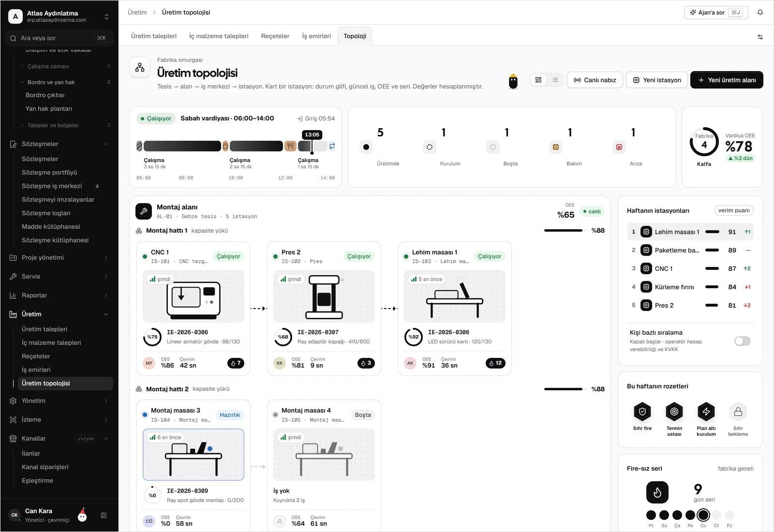Image resolution: width=774 pixels, height=532 pixels.
Task: Switch to the Reçeteler tab
Action: [275, 36]
